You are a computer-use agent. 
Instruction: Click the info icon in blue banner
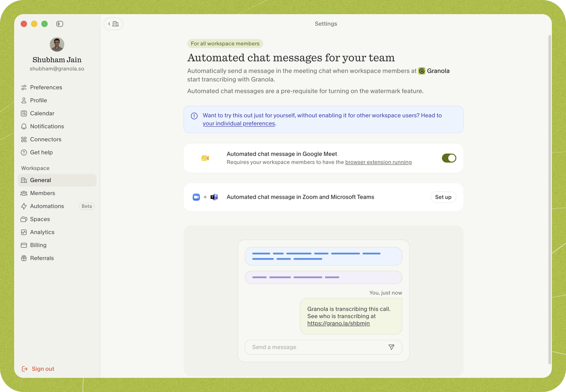pyautogui.click(x=194, y=116)
